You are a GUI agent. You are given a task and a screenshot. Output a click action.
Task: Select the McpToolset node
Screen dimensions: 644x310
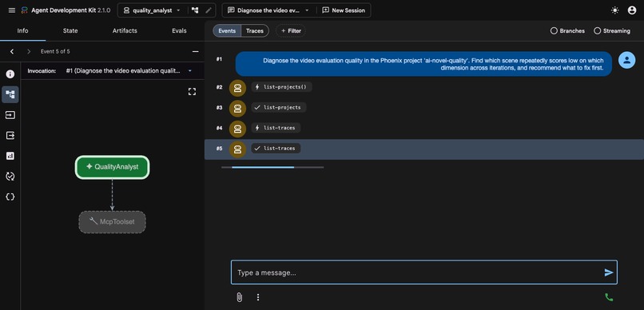[x=112, y=222]
